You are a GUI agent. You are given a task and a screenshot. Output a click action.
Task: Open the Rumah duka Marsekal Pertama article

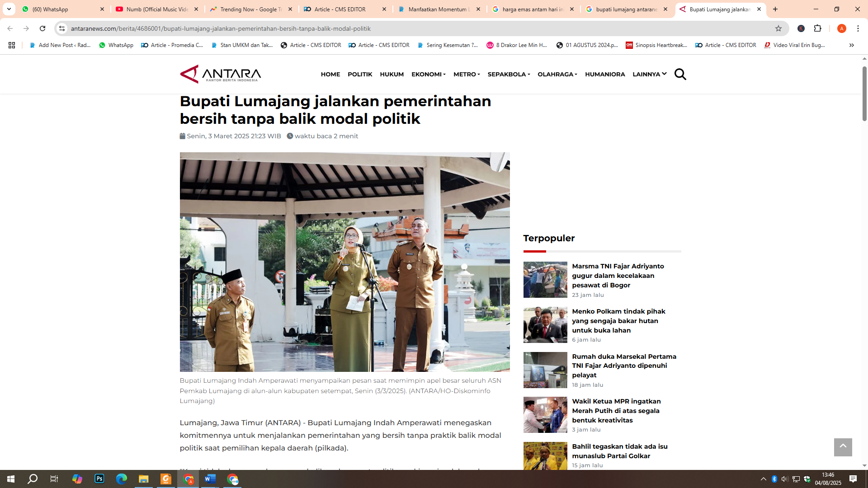tap(624, 366)
